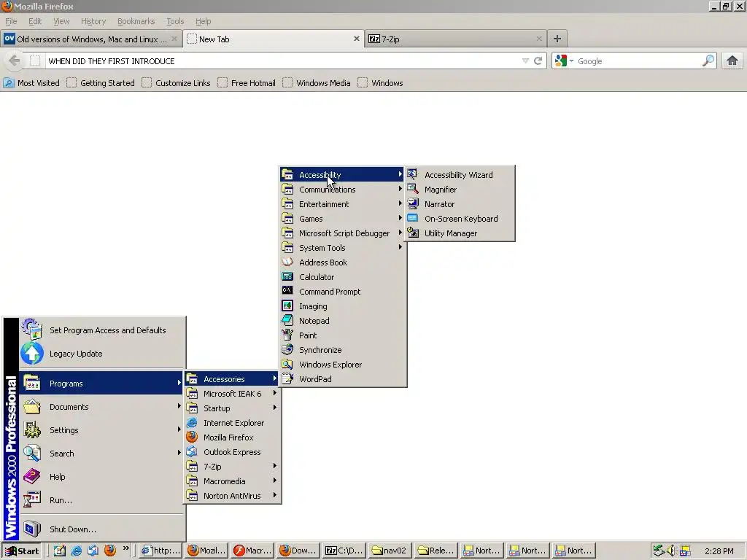Open the Firefox Tools menu
This screenshot has width=747, height=560.
pos(175,21)
